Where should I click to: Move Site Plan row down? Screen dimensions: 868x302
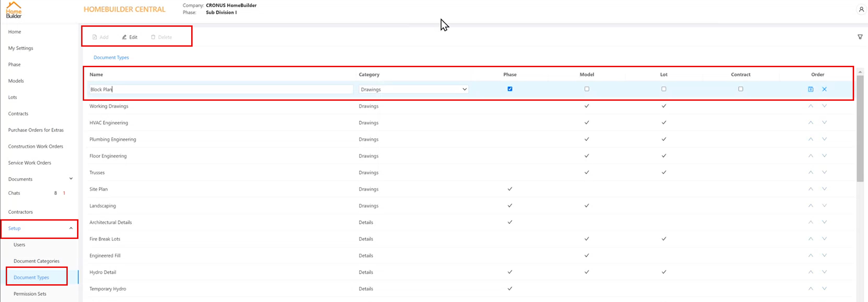(824, 189)
